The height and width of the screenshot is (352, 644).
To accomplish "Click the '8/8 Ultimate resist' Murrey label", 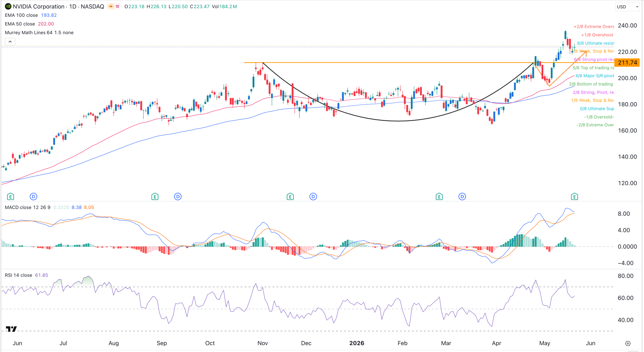I will pyautogui.click(x=595, y=43).
